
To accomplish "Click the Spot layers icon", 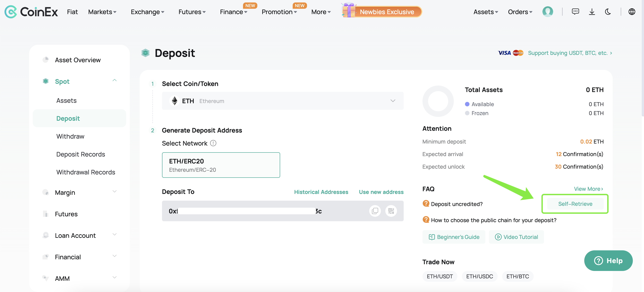I will 45,81.
